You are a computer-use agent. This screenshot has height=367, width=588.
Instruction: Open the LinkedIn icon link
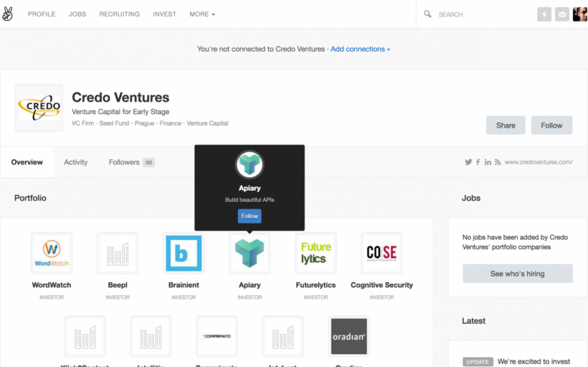coord(488,162)
